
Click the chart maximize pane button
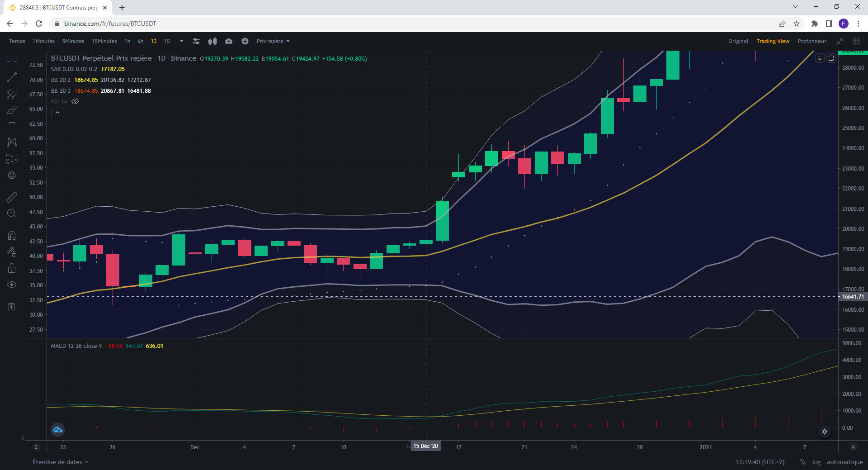tap(831, 58)
